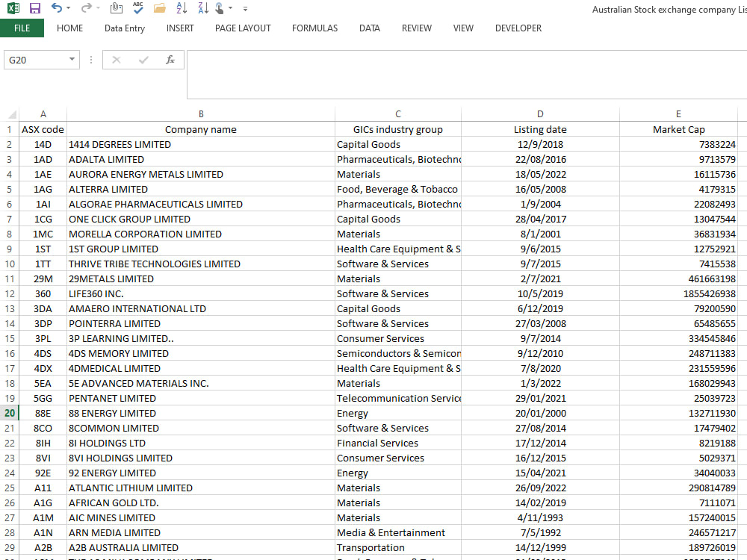
Task: Click the 'ASX code' header cell
Action: 43,129
